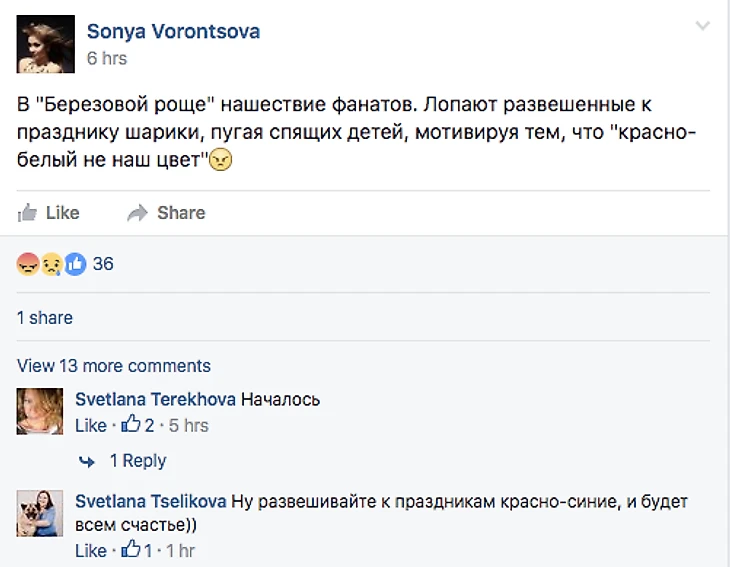This screenshot has width=730, height=567.
Task: Click the angry reaction emoji
Action: pyautogui.click(x=28, y=264)
